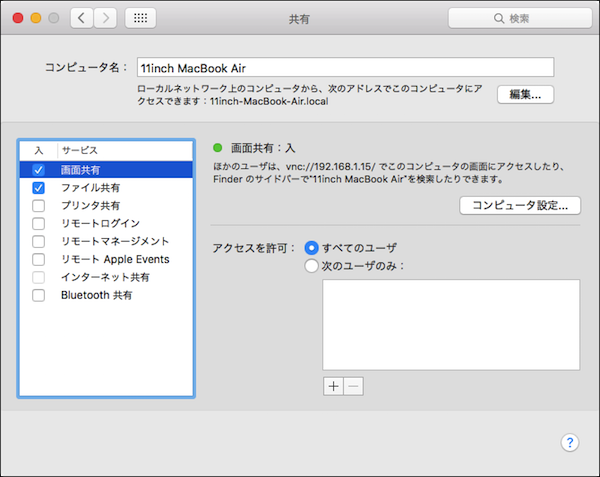Image resolution: width=600 pixels, height=477 pixels.
Task: Add a user with the plus button
Action: click(x=333, y=386)
